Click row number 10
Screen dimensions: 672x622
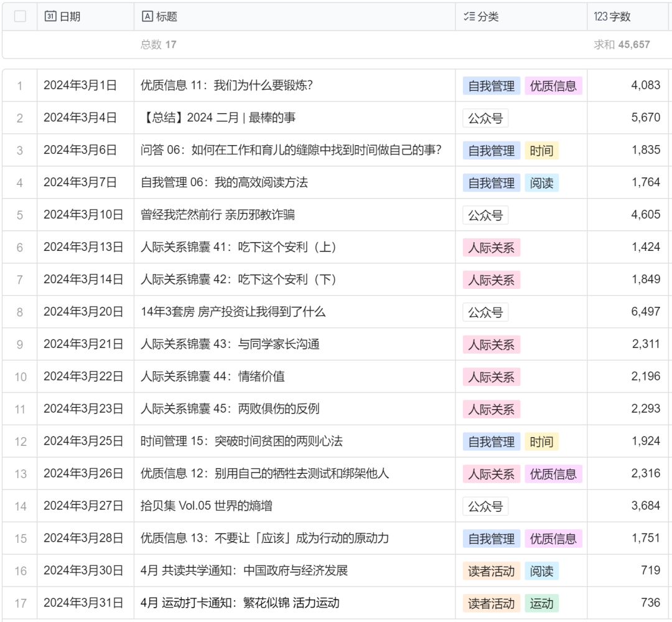[21, 377]
